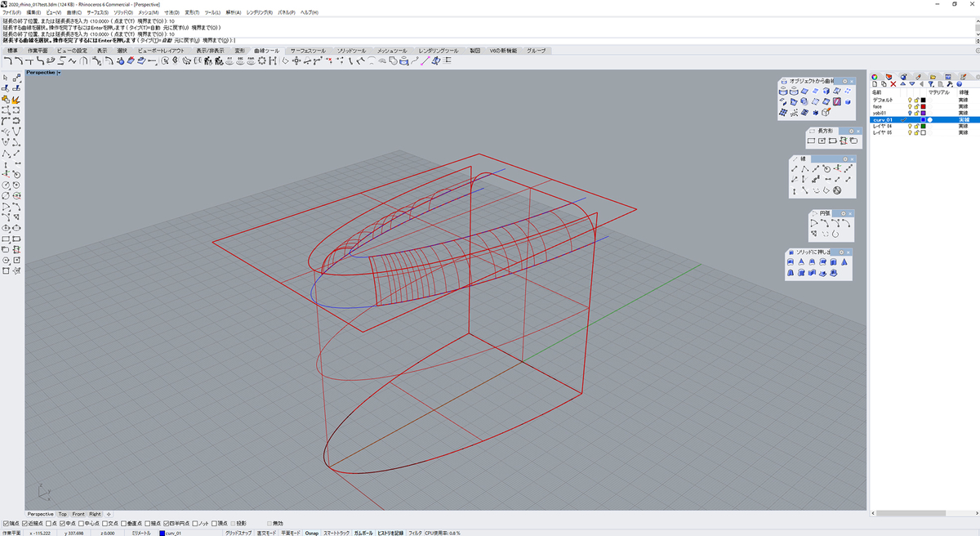Click the Make2D drawing icon in オブジェクトから曲線 toolbar
Viewport: 980px width, 536px height.
pyautogui.click(x=826, y=112)
